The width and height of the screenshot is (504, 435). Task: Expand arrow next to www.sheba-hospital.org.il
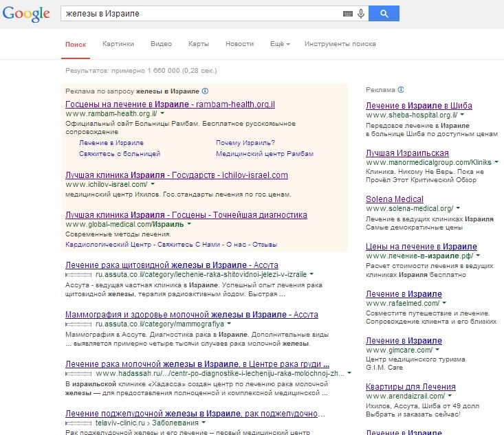click(x=462, y=115)
